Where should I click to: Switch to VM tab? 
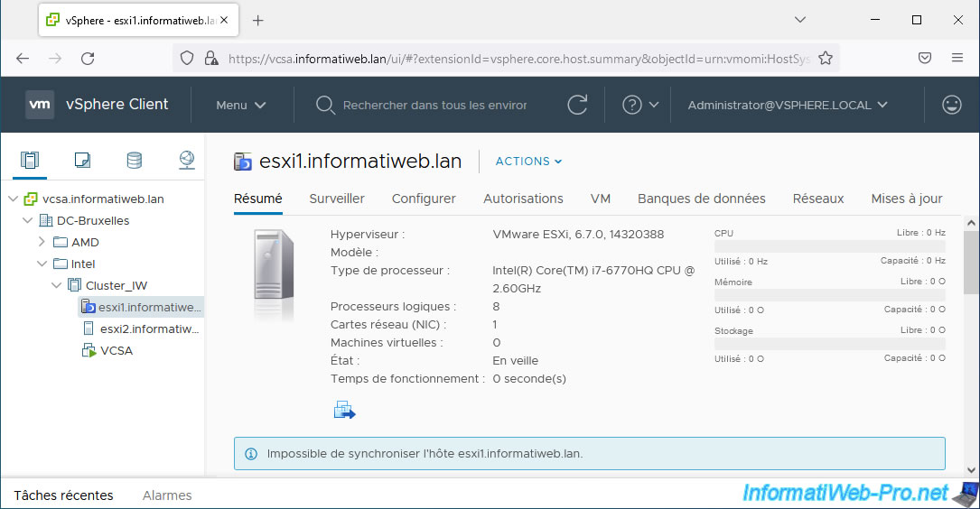tap(601, 199)
